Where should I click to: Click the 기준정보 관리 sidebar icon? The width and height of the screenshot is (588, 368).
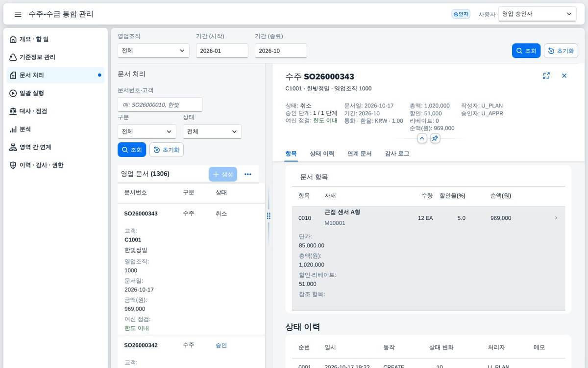click(13, 57)
